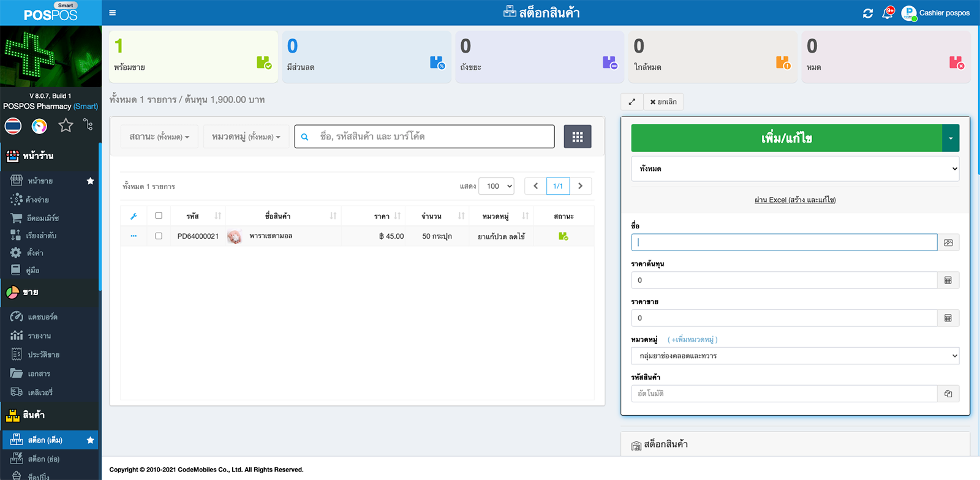The height and width of the screenshot is (480, 980).
Task: Open the สถานะ status filter dropdown
Action: click(159, 137)
